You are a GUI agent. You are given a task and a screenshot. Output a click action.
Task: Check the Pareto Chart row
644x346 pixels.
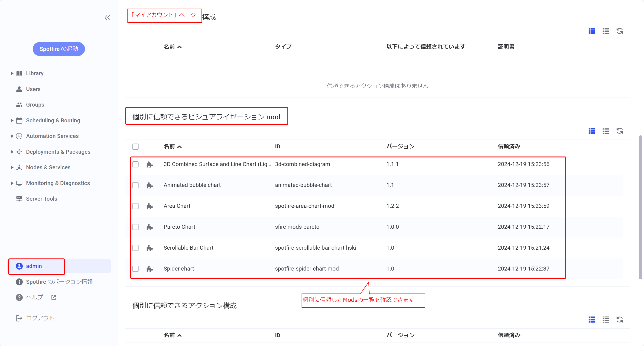[x=136, y=227]
